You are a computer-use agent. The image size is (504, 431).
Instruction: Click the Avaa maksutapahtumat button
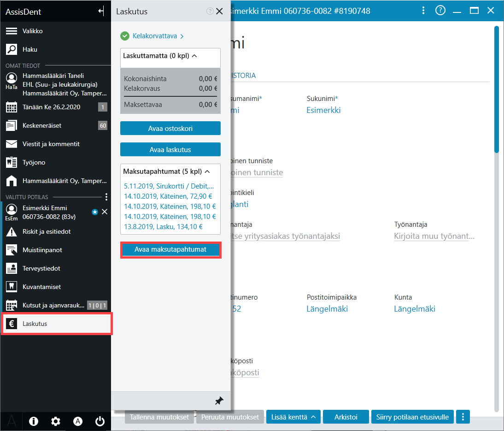(170, 249)
